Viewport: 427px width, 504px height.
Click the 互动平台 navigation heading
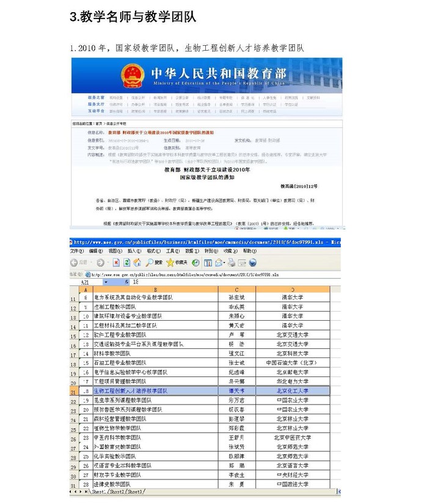tap(96, 111)
